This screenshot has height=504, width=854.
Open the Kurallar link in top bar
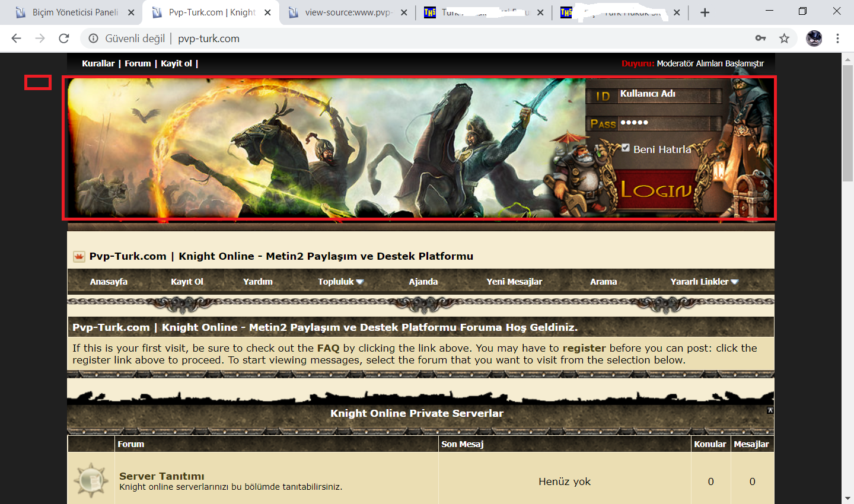point(98,63)
